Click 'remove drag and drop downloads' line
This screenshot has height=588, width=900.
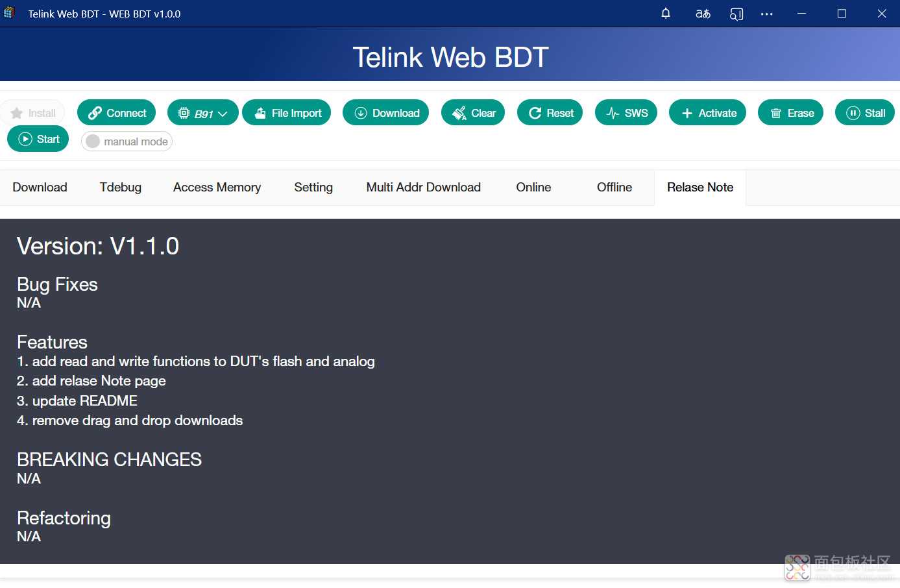click(x=130, y=421)
